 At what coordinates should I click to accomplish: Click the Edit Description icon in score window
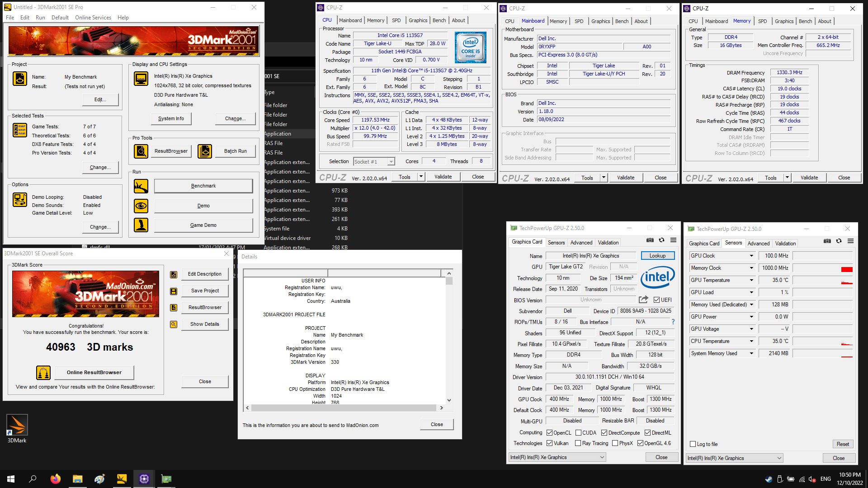[x=174, y=275]
